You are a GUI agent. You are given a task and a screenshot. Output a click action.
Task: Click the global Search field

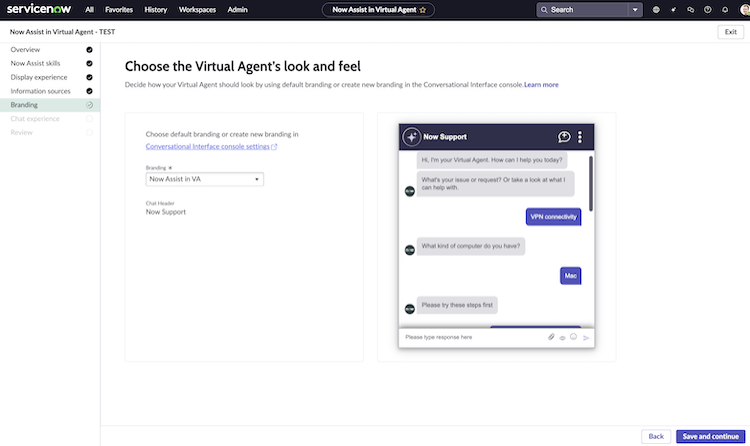point(583,10)
